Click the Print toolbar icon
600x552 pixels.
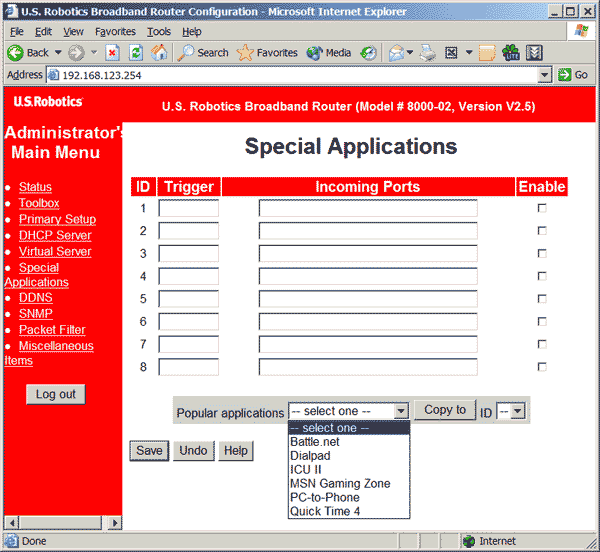[x=427, y=53]
